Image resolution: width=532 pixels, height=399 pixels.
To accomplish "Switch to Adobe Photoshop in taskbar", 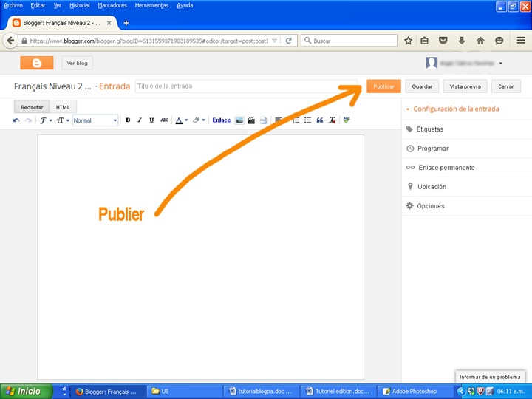I will (x=415, y=392).
